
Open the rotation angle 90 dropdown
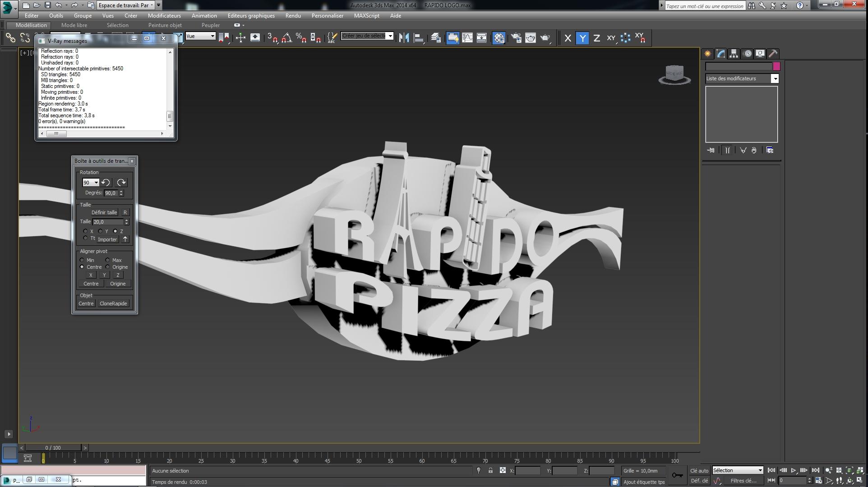pyautogui.click(x=96, y=183)
